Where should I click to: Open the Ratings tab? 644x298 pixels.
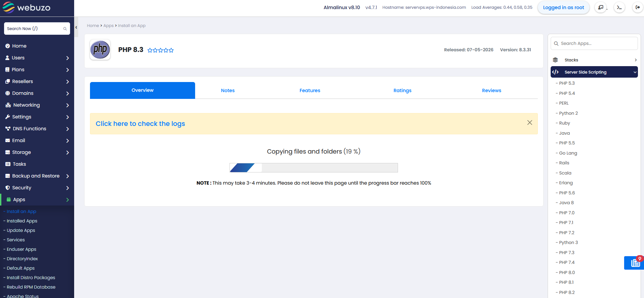coord(402,90)
